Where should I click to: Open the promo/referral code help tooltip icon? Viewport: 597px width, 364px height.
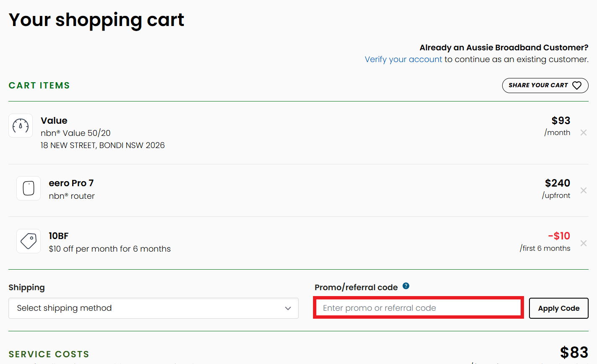coord(406,286)
